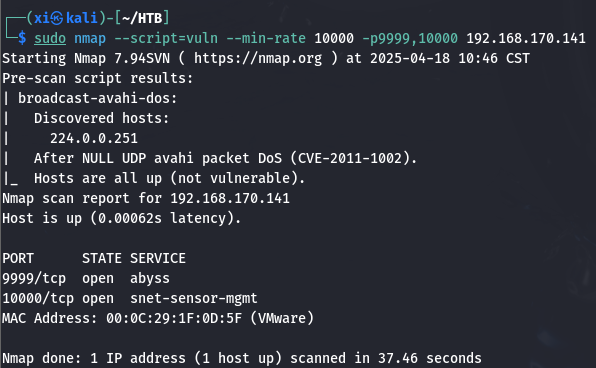
Task: Click the target IP 192.168.170.141 in command
Action: (526, 38)
